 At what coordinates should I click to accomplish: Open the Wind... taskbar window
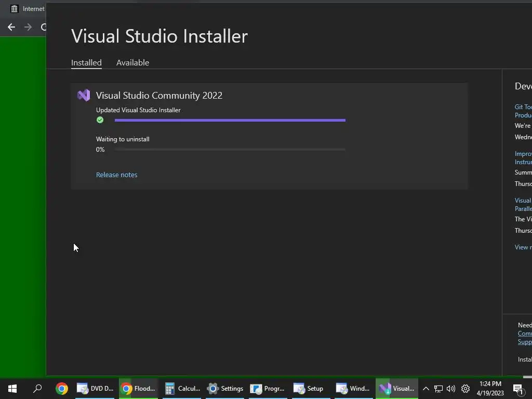354,389
